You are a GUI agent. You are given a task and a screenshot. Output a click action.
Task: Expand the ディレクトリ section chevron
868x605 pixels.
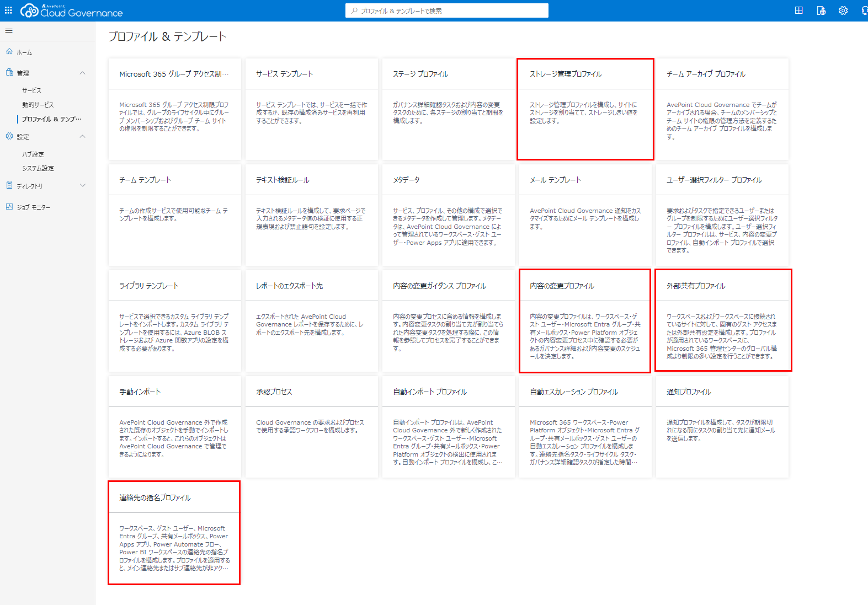[x=83, y=186]
